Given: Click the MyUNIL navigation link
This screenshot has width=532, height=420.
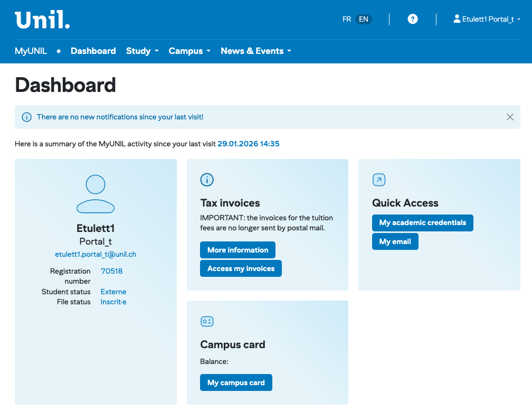Looking at the screenshot, I should [31, 51].
